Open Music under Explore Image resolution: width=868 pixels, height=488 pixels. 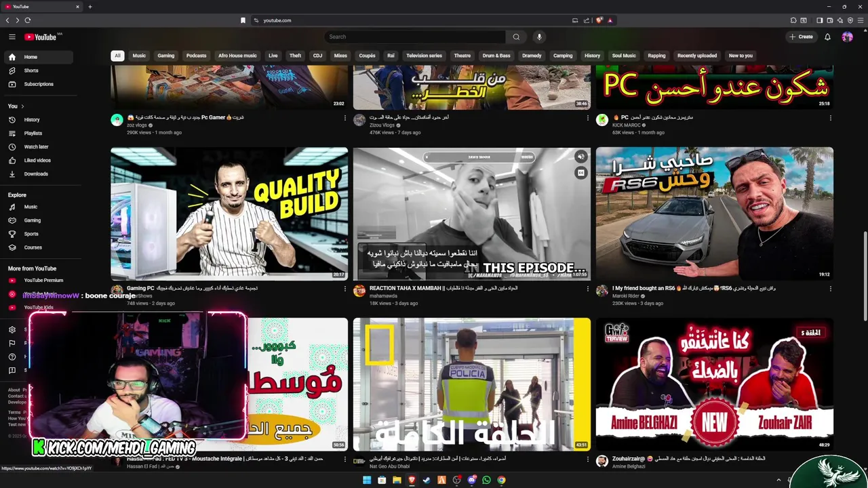37,207
